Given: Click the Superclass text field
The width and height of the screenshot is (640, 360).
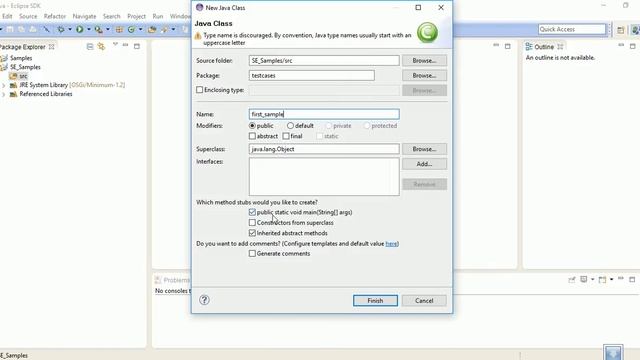Looking at the screenshot, I should 324,149.
